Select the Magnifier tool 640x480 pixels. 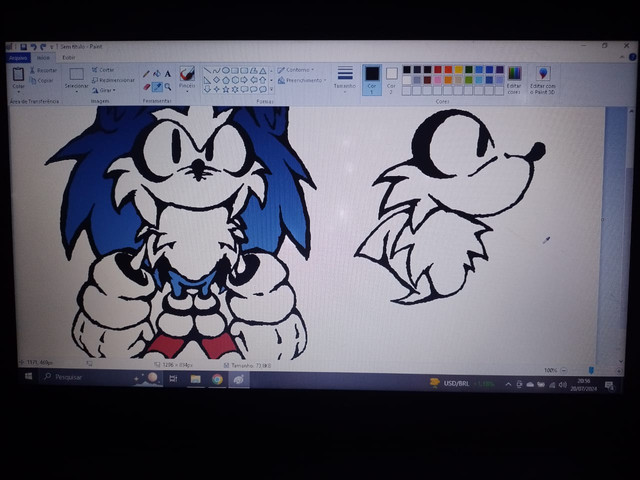click(168, 87)
